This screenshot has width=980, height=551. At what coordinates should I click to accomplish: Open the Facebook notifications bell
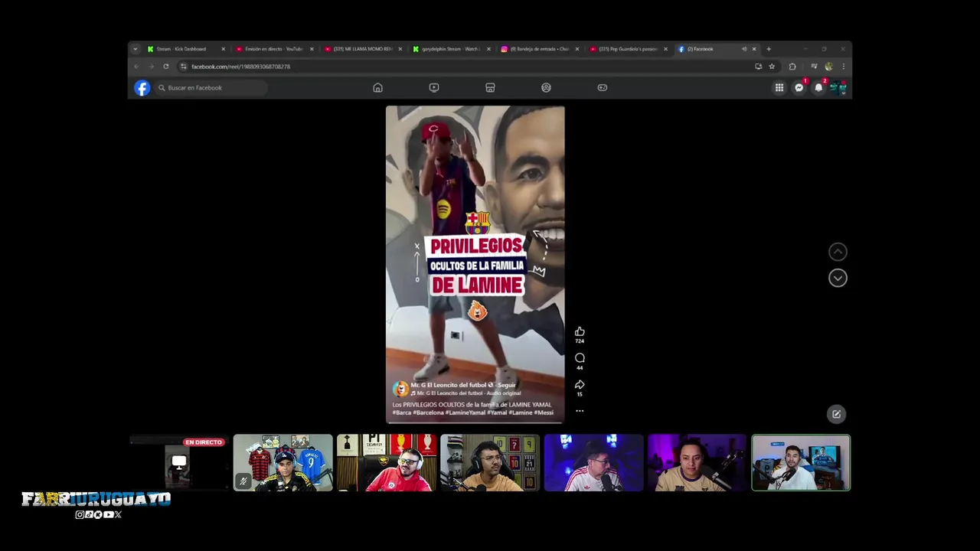point(818,88)
